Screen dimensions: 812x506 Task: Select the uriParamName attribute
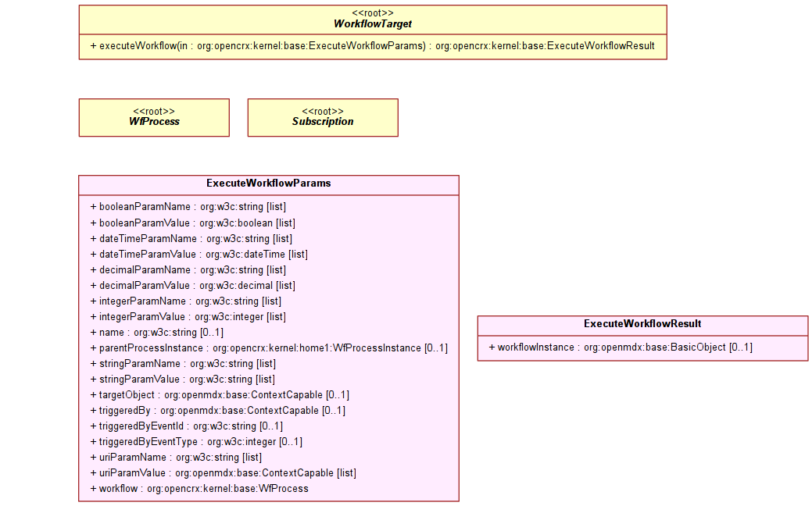[176, 458]
